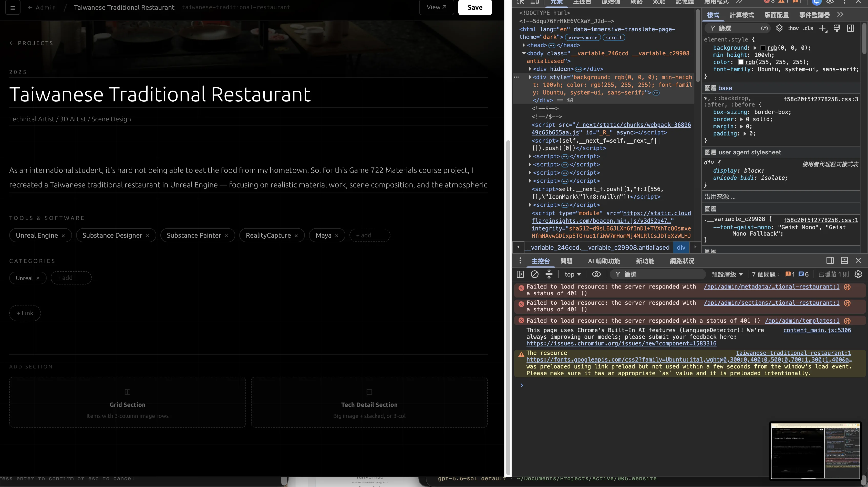Select the div breadcrumb item
The image size is (868, 487).
(x=681, y=248)
